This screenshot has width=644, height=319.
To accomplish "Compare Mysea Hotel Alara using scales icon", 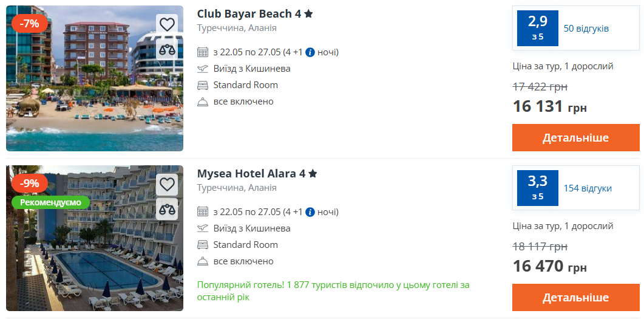I will tap(167, 209).
